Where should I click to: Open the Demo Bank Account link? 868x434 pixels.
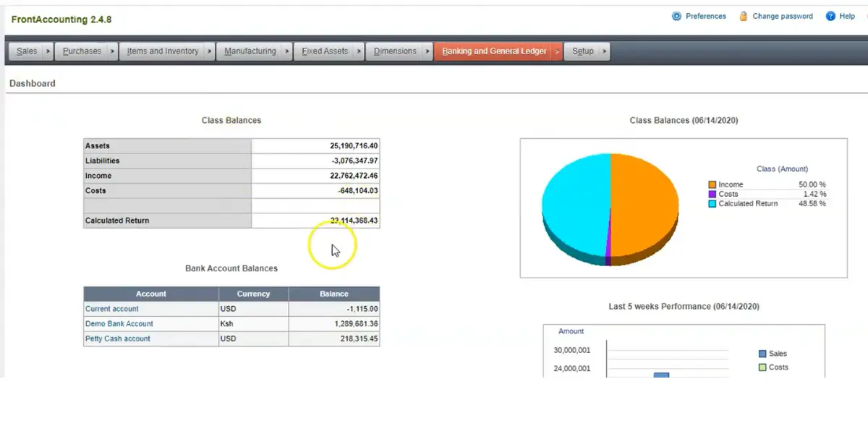[119, 324]
